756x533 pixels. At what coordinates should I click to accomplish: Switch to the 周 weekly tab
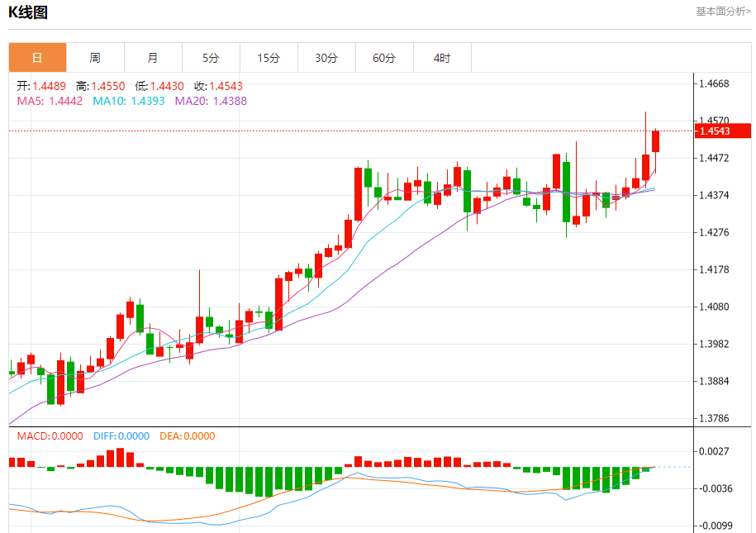pyautogui.click(x=96, y=58)
